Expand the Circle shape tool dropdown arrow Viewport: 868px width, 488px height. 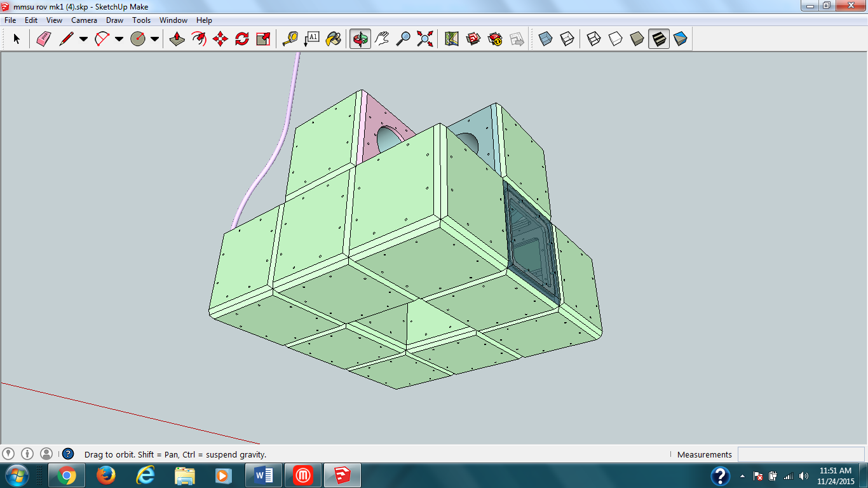click(x=154, y=39)
